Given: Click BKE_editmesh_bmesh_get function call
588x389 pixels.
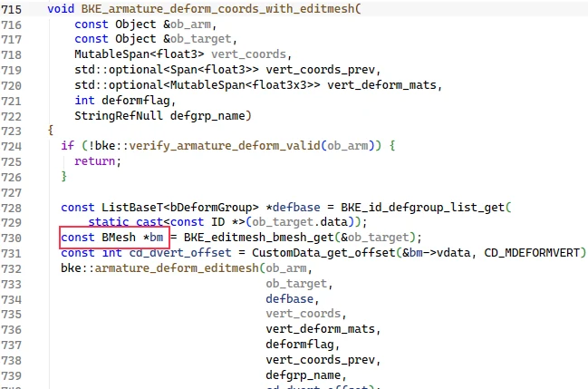Looking at the screenshot, I should (259, 238).
